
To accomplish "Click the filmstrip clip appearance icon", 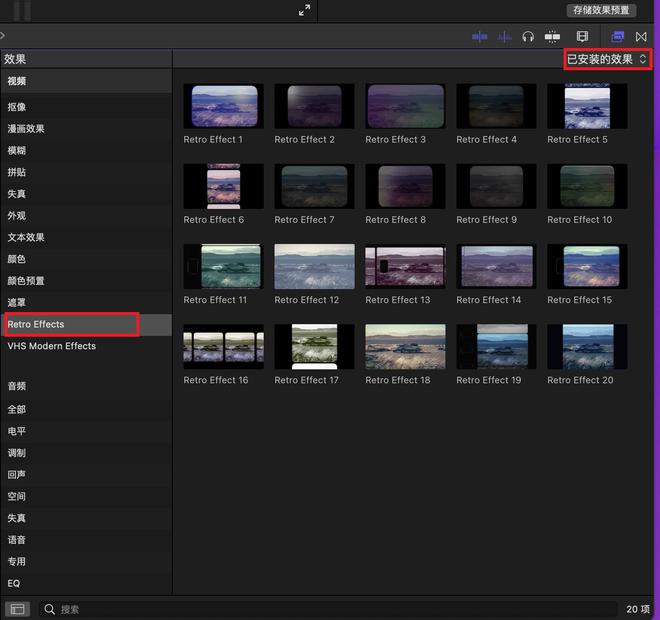I will [582, 37].
